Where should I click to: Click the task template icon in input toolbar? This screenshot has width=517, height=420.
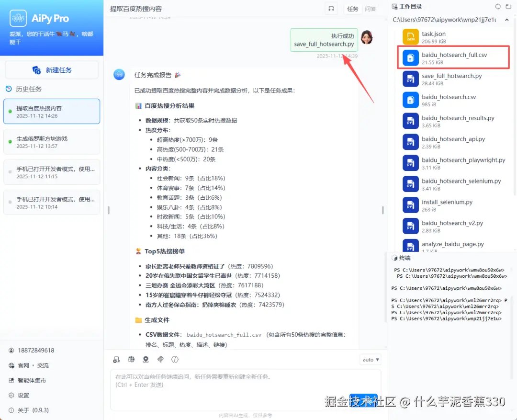point(116,360)
